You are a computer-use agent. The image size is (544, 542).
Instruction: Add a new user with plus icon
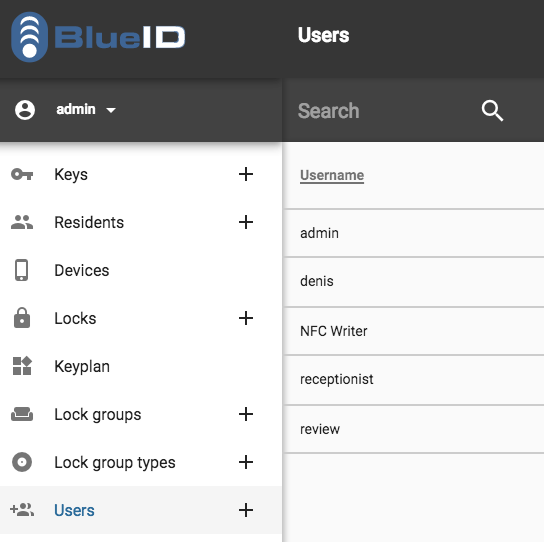click(246, 510)
